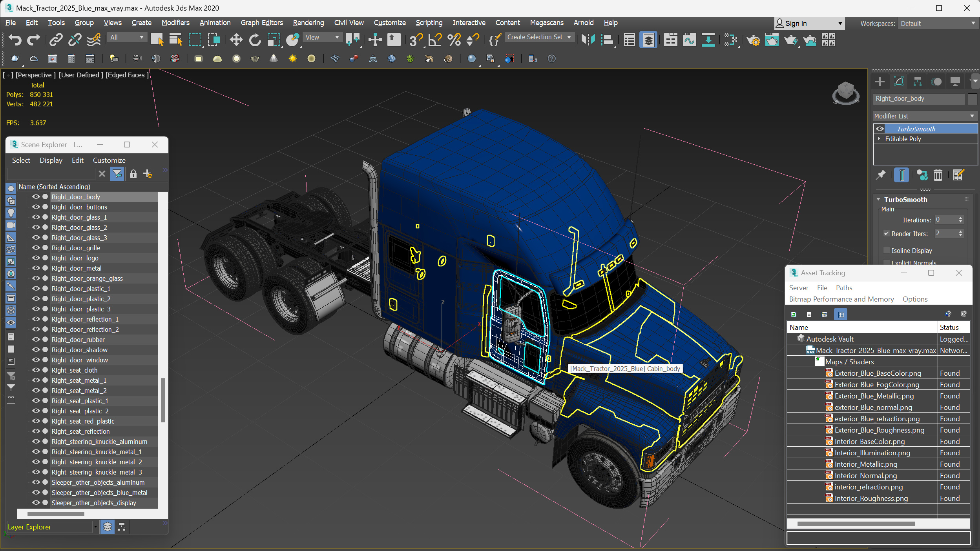The height and width of the screenshot is (551, 980).
Task: Choose the Select and Scale tool
Action: [274, 40]
